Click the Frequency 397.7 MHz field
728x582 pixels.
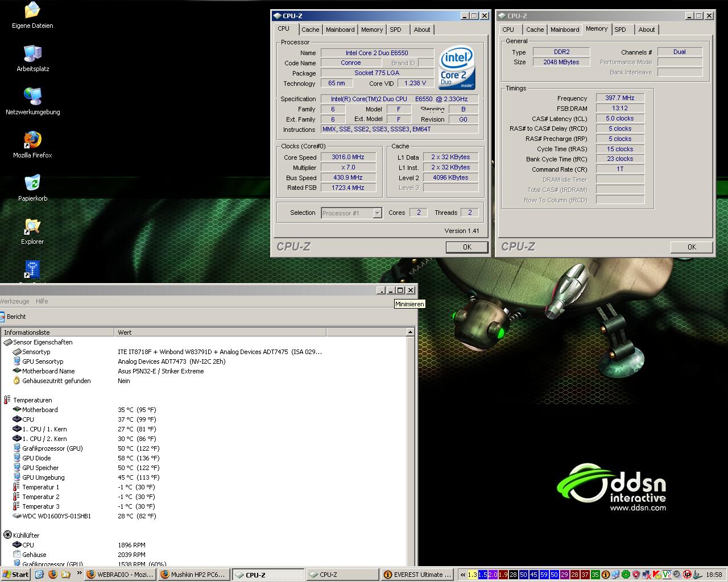click(x=620, y=98)
